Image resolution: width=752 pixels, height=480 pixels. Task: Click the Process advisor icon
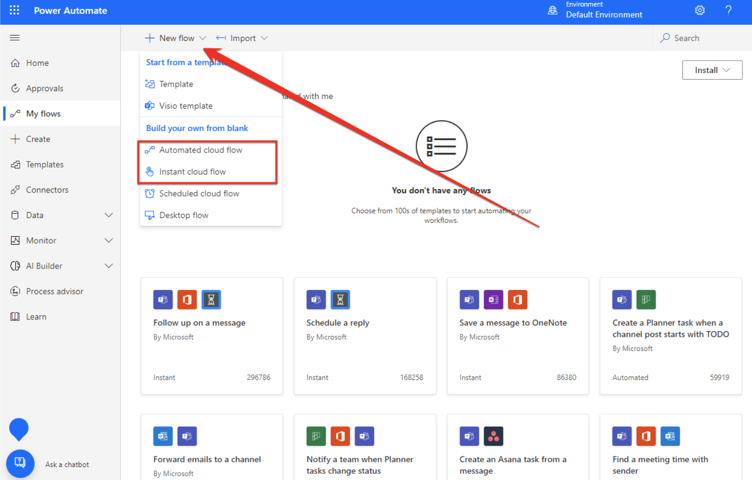(x=15, y=292)
